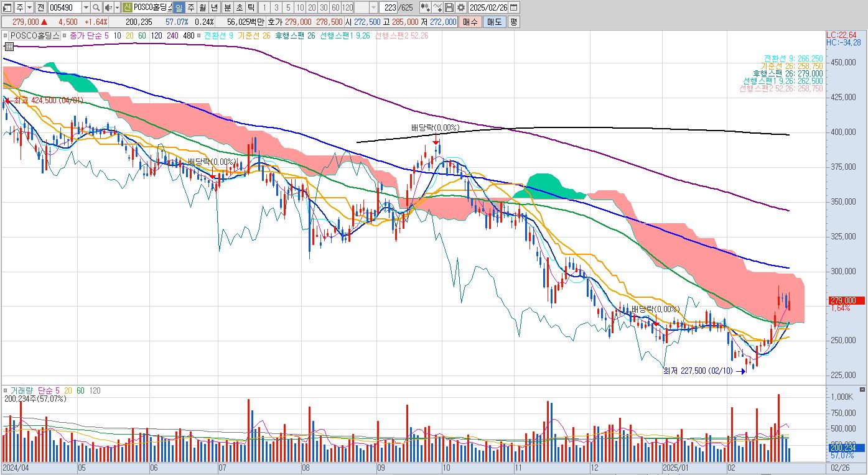Screen dimensions: 868x475
Task: Open chart settings gear icon
Action: pyautogui.click(x=460, y=7)
